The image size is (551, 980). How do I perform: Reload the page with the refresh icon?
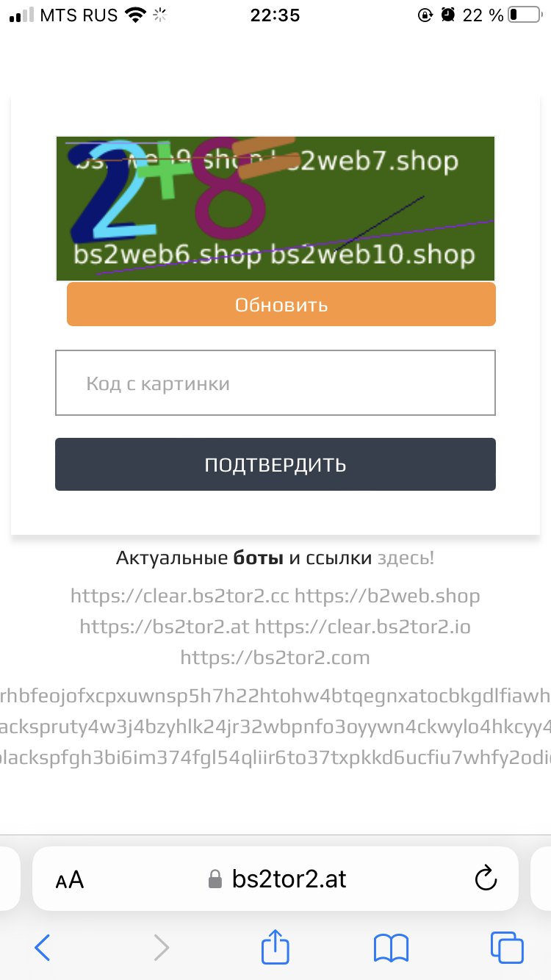click(x=486, y=879)
